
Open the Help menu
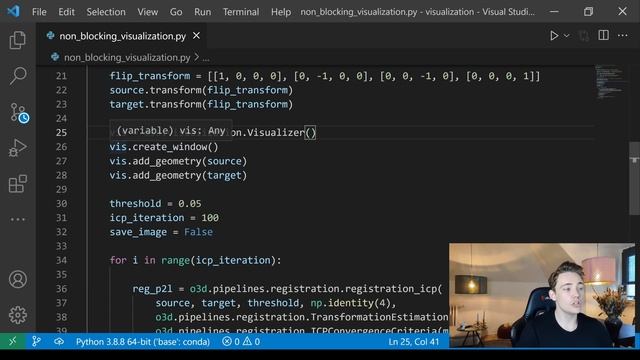[x=281, y=12]
